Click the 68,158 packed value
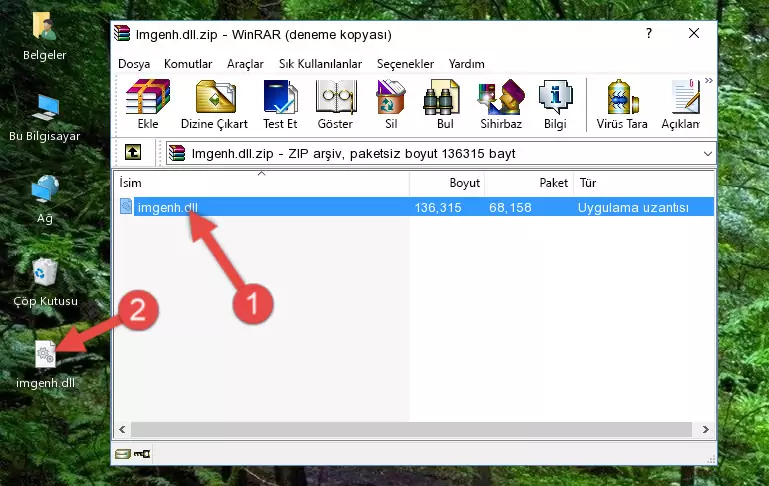This screenshot has width=769, height=486. 510,207
